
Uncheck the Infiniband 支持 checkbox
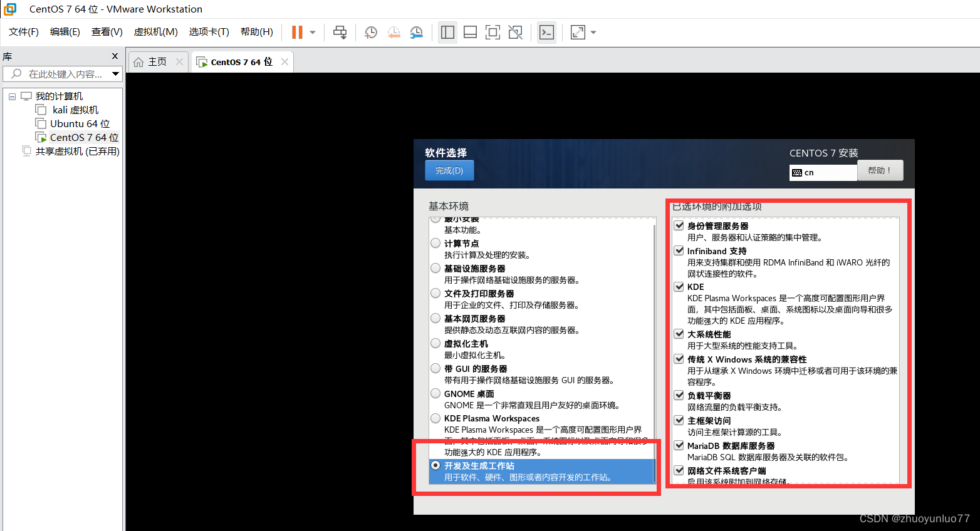(x=679, y=250)
